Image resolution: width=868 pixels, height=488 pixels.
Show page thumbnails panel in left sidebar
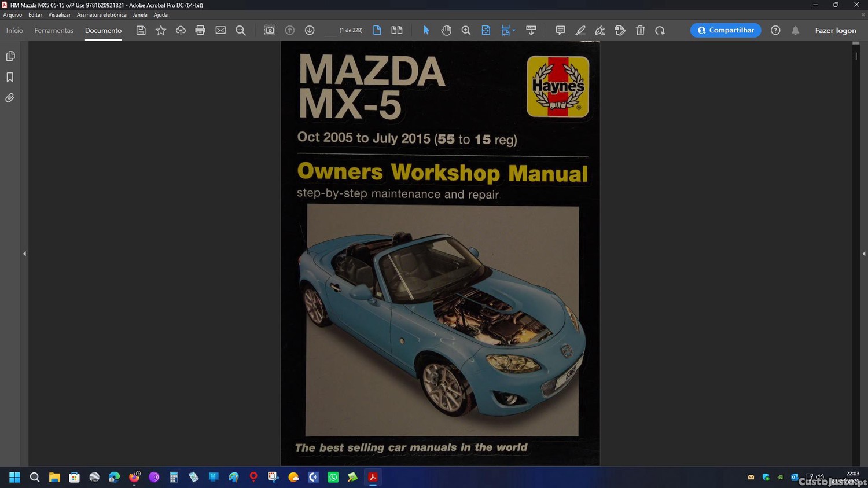pos(10,56)
